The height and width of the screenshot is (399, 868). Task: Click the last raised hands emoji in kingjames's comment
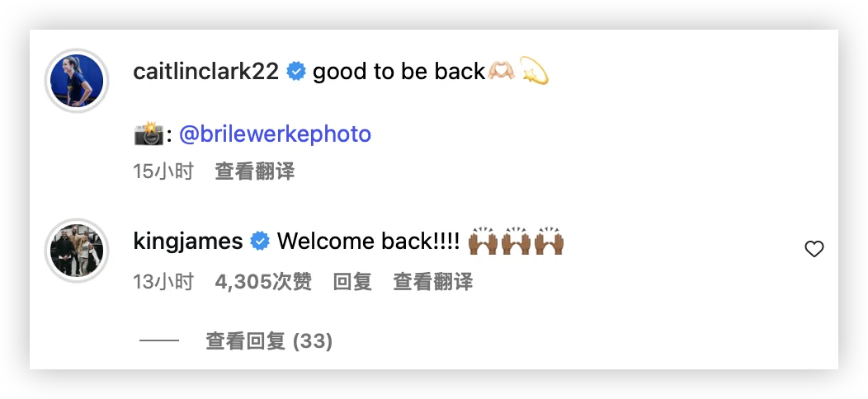pyautogui.click(x=550, y=242)
